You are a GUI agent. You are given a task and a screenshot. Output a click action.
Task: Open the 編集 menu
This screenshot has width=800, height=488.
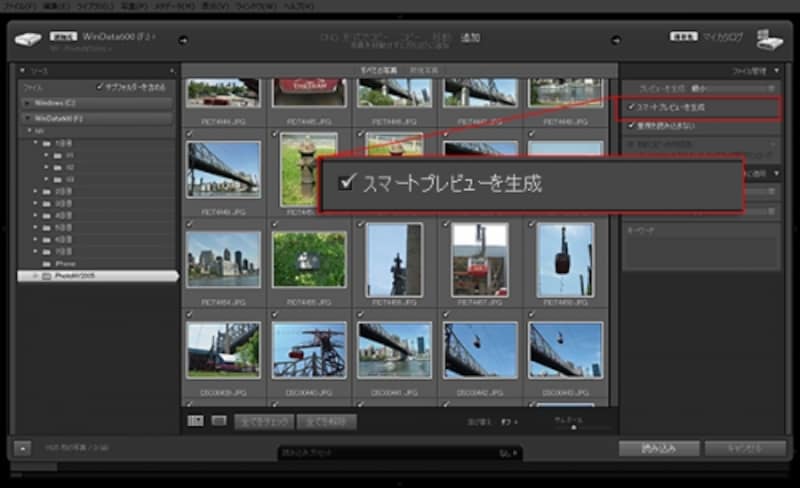[57, 6]
